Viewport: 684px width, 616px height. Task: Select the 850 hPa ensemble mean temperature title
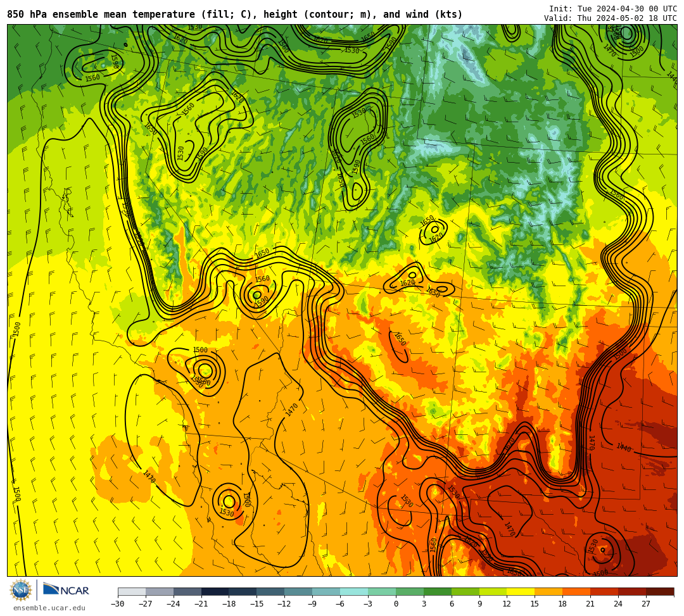coord(235,15)
